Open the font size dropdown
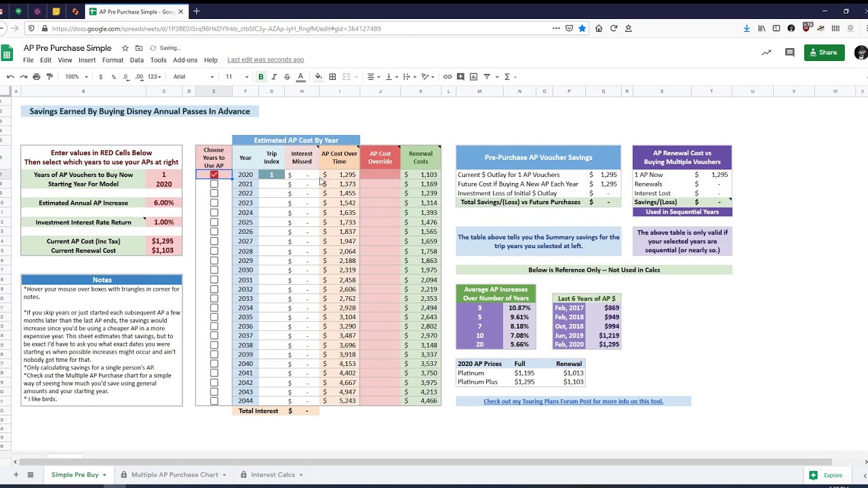Viewport: 868px width, 488px height. (237, 77)
